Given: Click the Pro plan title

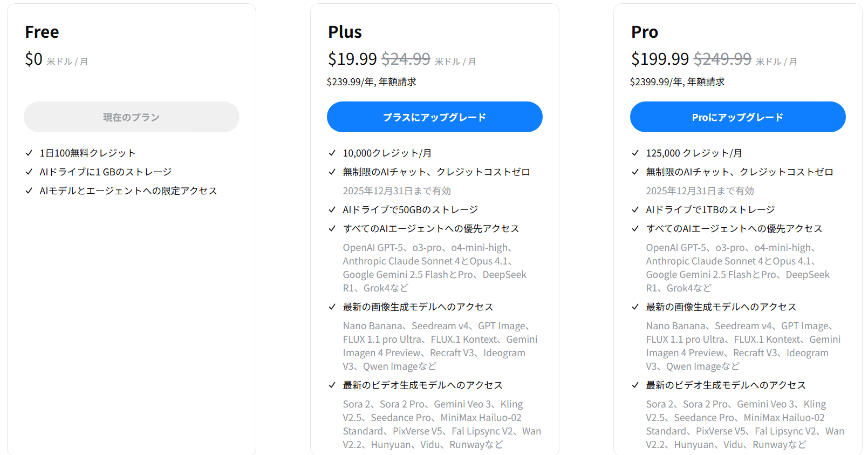Looking at the screenshot, I should tap(645, 32).
